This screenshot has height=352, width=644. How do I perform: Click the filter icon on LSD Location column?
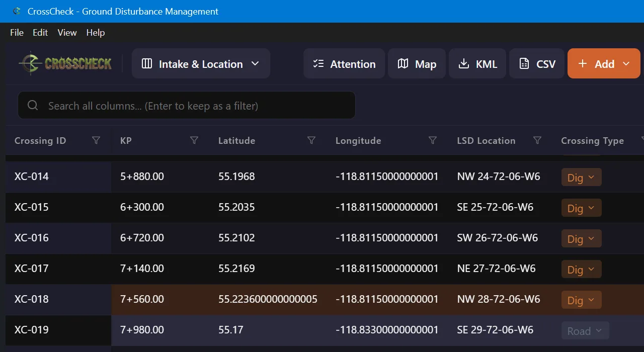537,140
